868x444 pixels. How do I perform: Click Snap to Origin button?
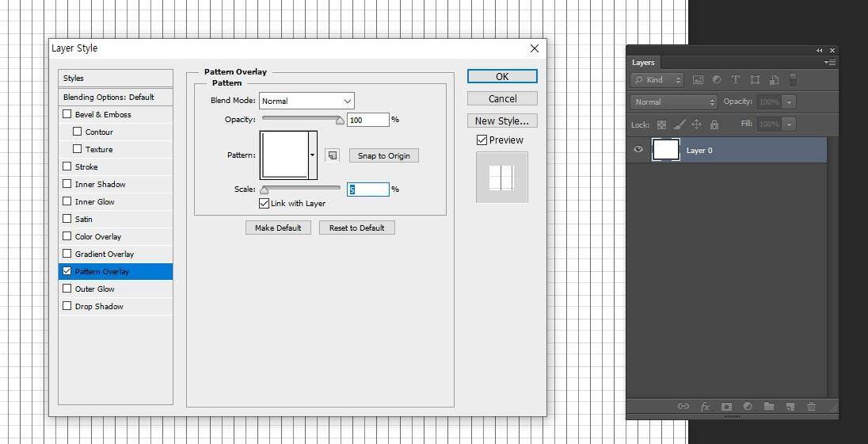[383, 155]
